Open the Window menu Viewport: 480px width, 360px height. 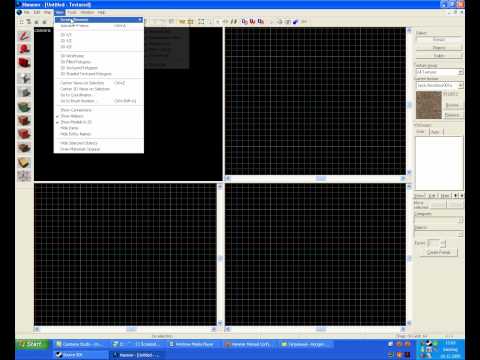pyautogui.click(x=87, y=12)
